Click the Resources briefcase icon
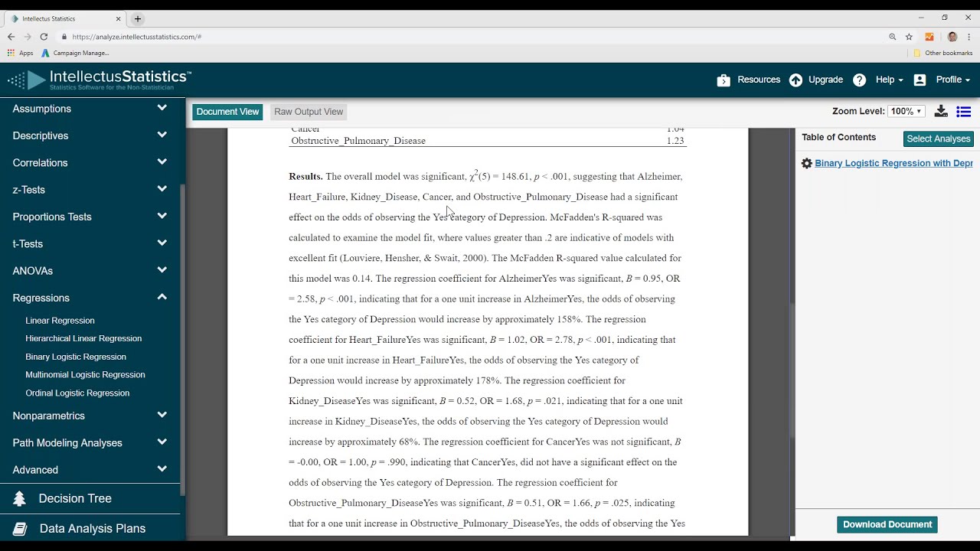This screenshot has width=980, height=551. point(724,80)
